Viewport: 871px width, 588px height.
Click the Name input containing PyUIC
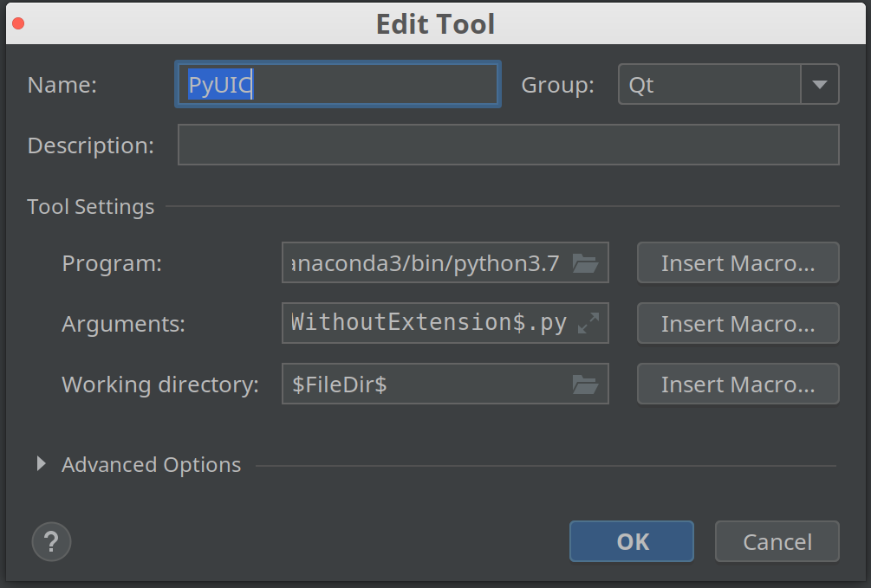337,84
